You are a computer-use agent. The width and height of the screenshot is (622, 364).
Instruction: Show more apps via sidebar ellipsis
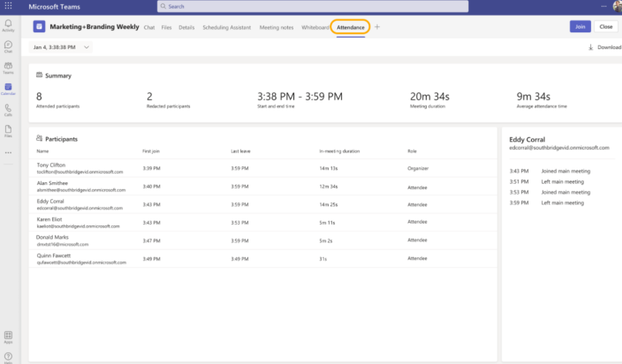[8, 152]
